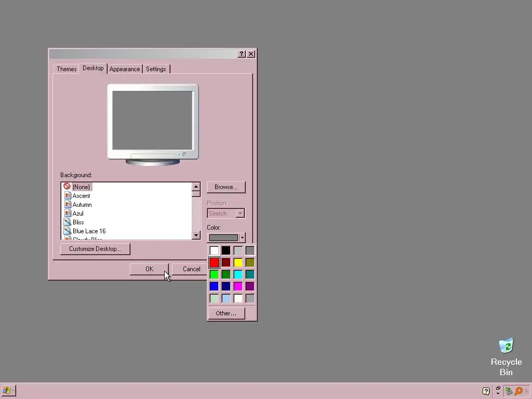Pick the purple color swatch
The image size is (532, 399).
250,286
